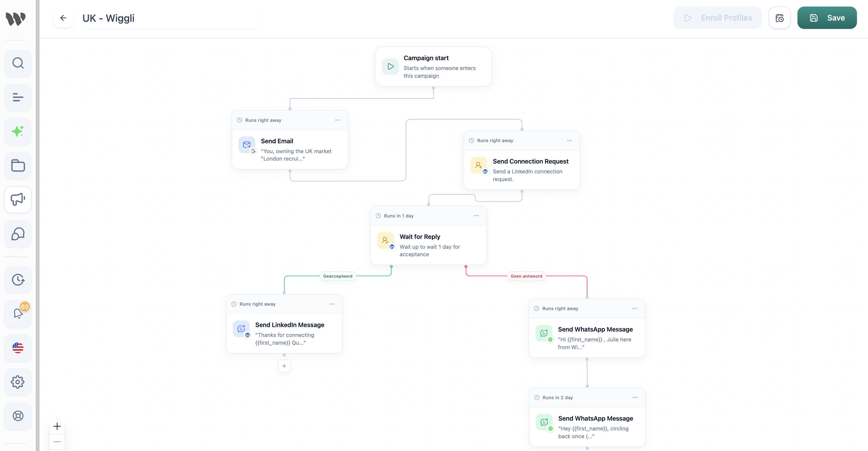Click the Send Email envelope icon

pyautogui.click(x=247, y=145)
